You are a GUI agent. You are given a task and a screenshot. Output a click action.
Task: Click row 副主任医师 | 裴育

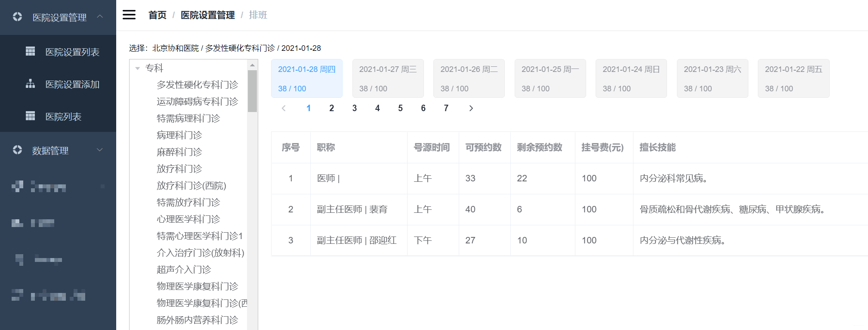(569, 209)
